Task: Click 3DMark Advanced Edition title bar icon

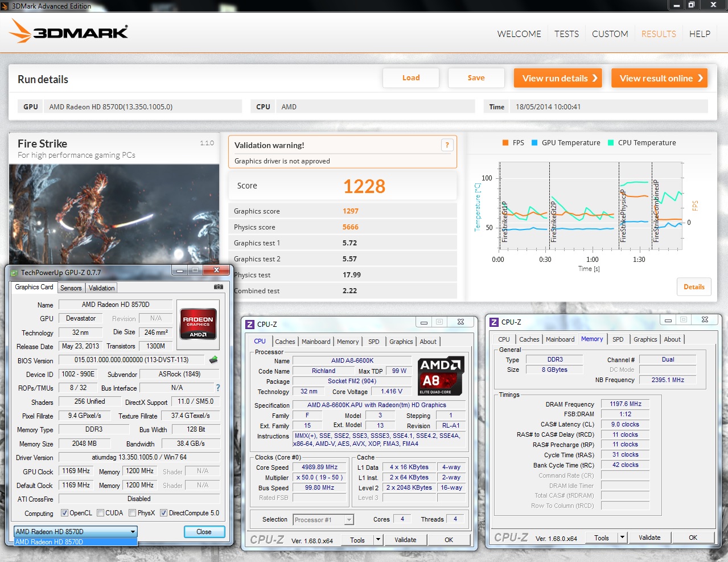Action: [x=6, y=6]
